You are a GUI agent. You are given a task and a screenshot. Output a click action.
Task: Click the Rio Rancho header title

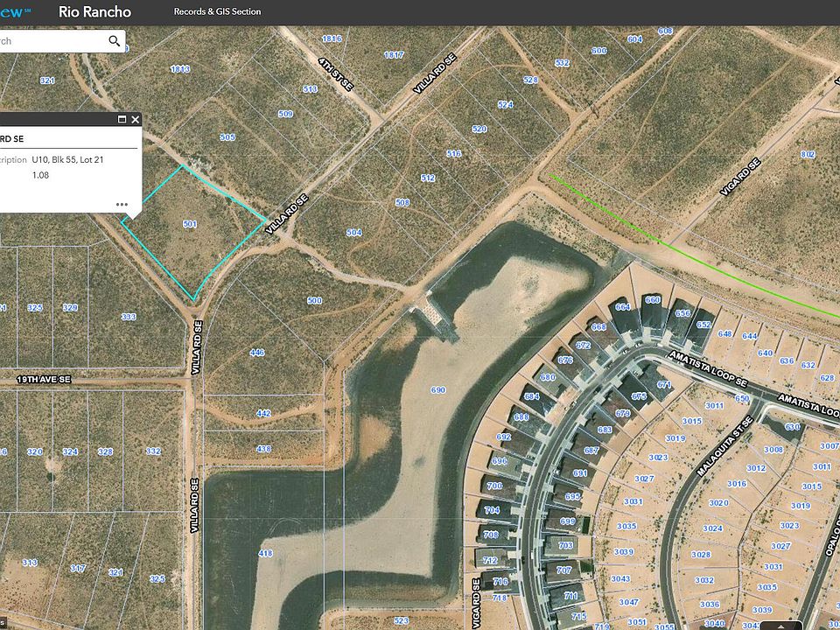94,12
